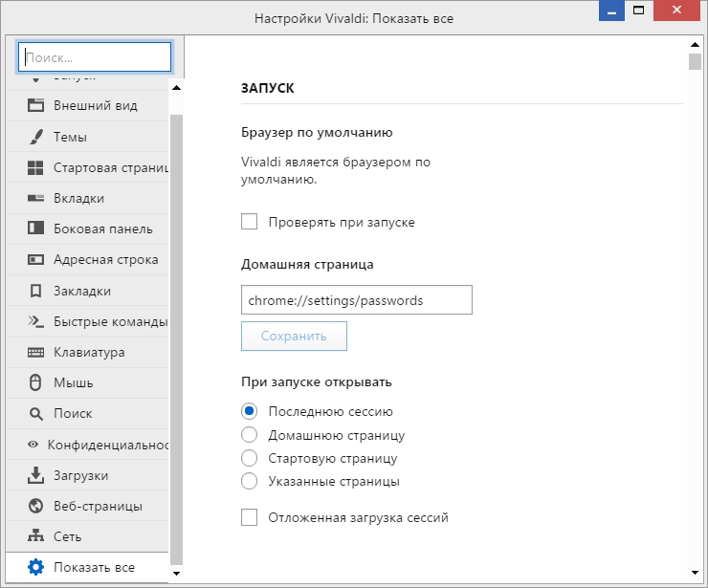Click the sidebar scrollbar thumb
The image size is (708, 588).
177,339
